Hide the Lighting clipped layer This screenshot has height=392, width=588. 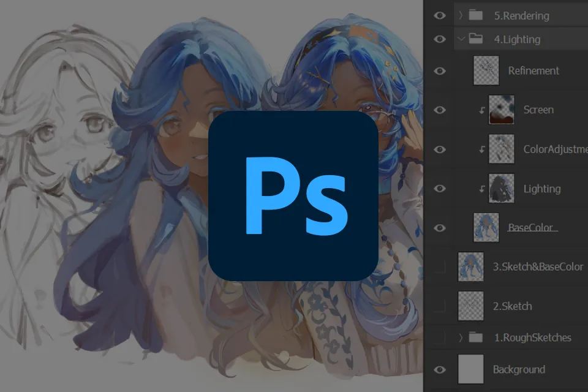click(x=440, y=188)
